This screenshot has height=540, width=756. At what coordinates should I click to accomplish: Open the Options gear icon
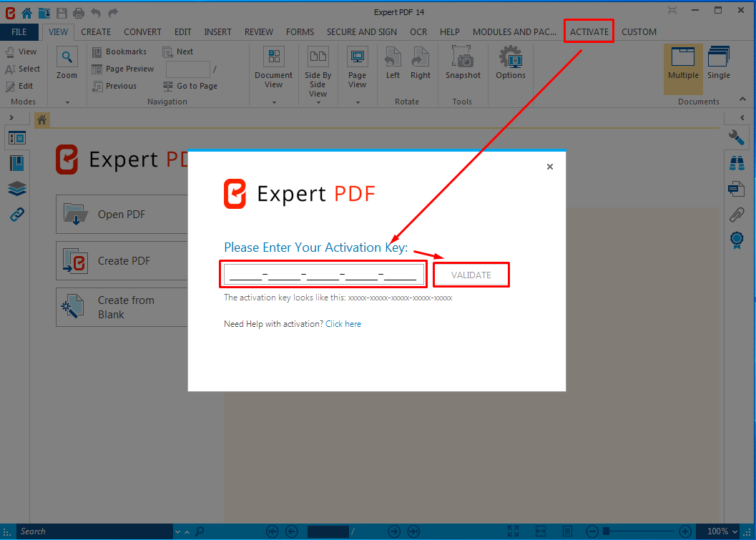(510, 64)
